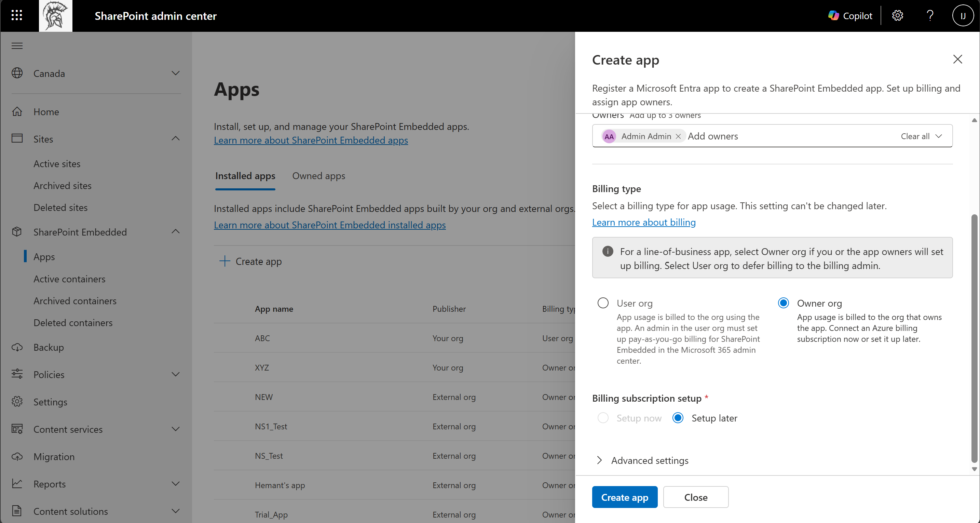The height and width of the screenshot is (523, 980).
Task: Click the Close button in panel footer
Action: tap(696, 497)
